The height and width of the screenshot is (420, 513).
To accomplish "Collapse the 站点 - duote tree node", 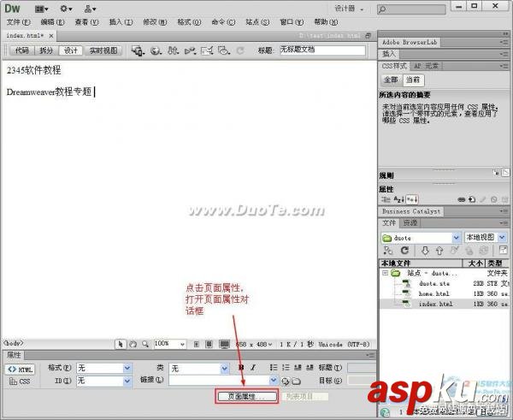I will tap(386, 273).
